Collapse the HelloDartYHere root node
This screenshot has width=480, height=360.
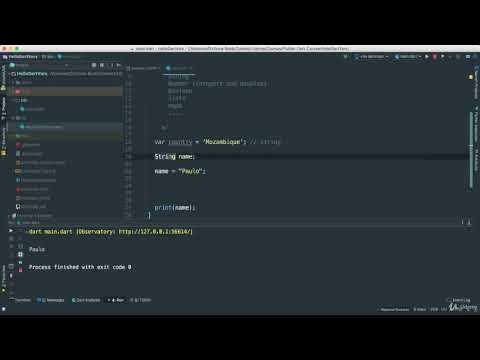point(9,74)
